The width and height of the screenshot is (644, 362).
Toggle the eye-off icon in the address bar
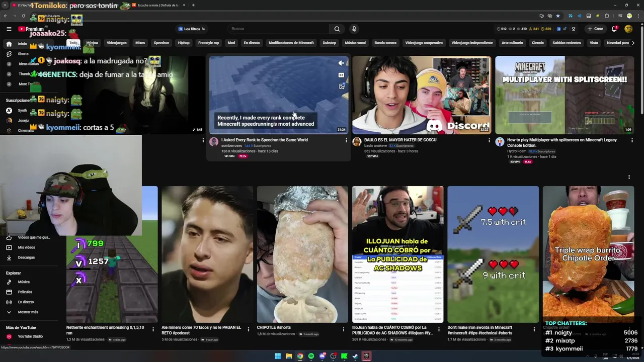coord(550,16)
